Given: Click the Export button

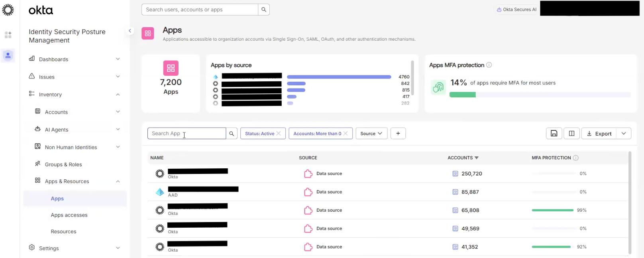Looking at the screenshot, I should (599, 134).
